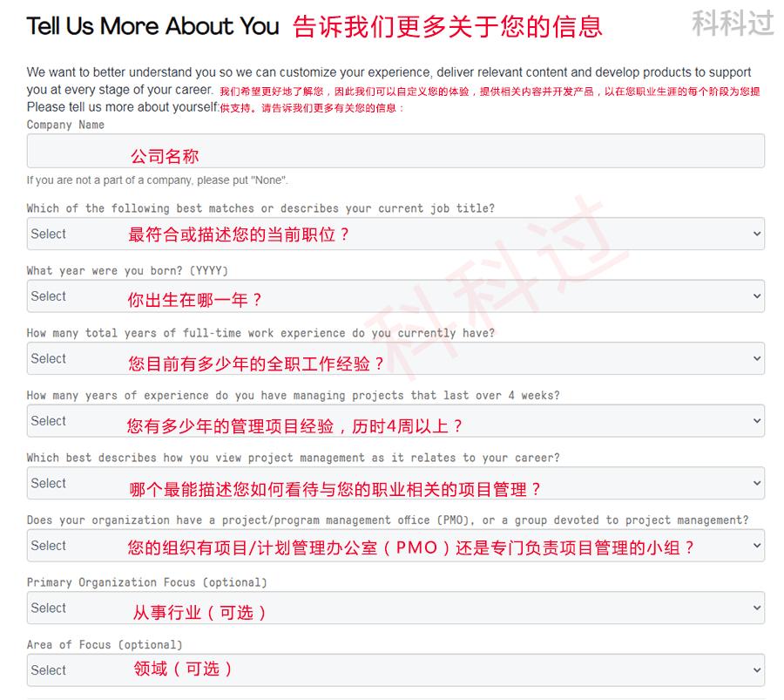Click the chevron on the career view select

click(756, 483)
